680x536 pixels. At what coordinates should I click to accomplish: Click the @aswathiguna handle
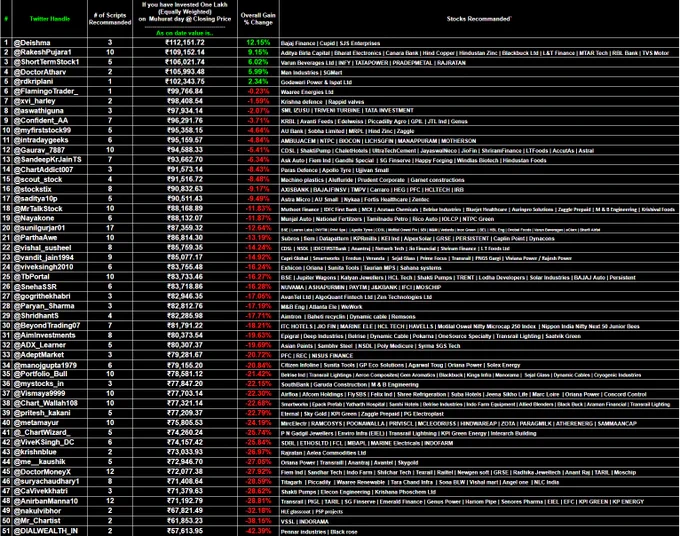pos(39,111)
